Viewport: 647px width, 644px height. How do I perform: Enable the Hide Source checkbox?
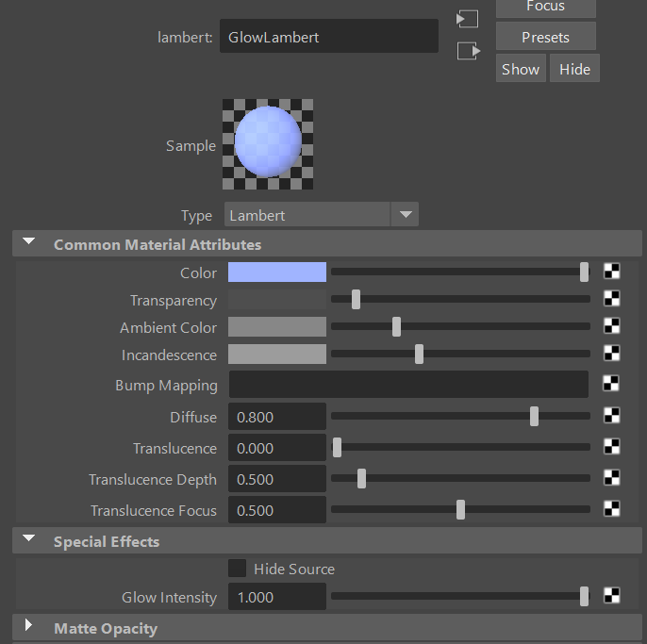click(238, 569)
